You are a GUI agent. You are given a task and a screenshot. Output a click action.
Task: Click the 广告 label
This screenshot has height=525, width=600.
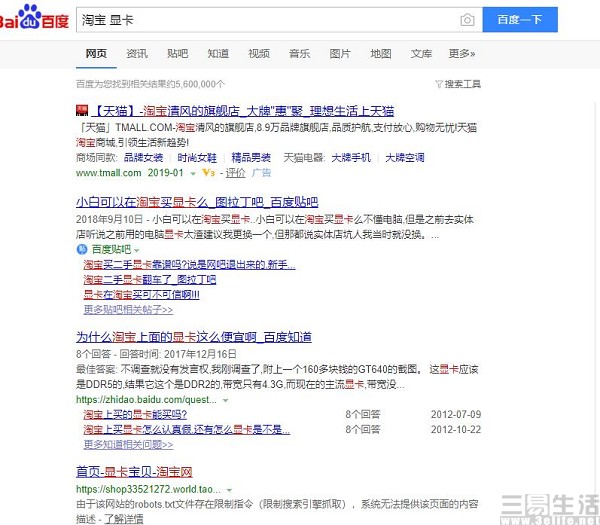tap(261, 173)
